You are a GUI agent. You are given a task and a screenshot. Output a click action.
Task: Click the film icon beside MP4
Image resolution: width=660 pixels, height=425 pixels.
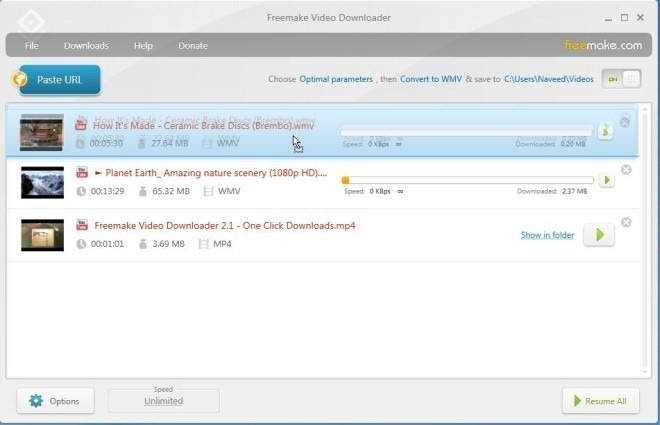203,244
